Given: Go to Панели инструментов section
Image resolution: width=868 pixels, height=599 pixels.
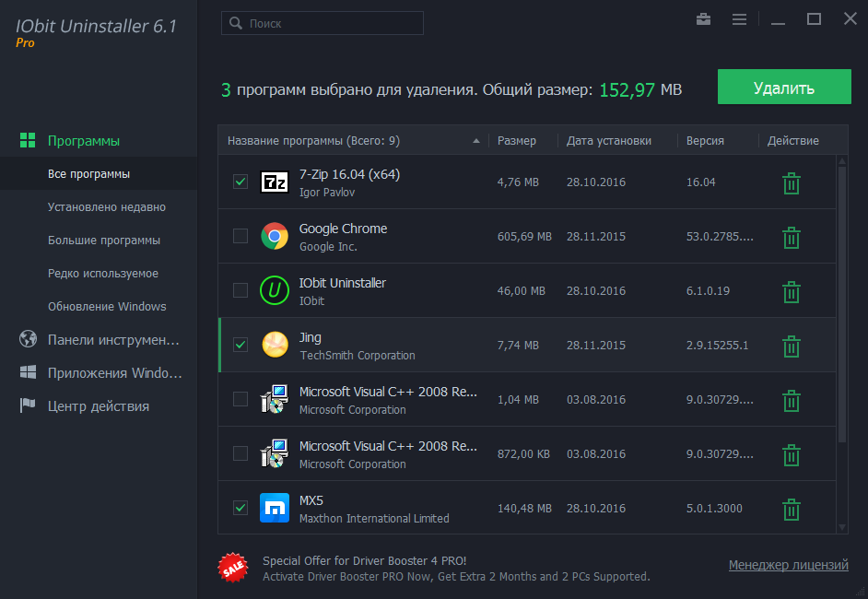Looking at the screenshot, I should pyautogui.click(x=113, y=339).
